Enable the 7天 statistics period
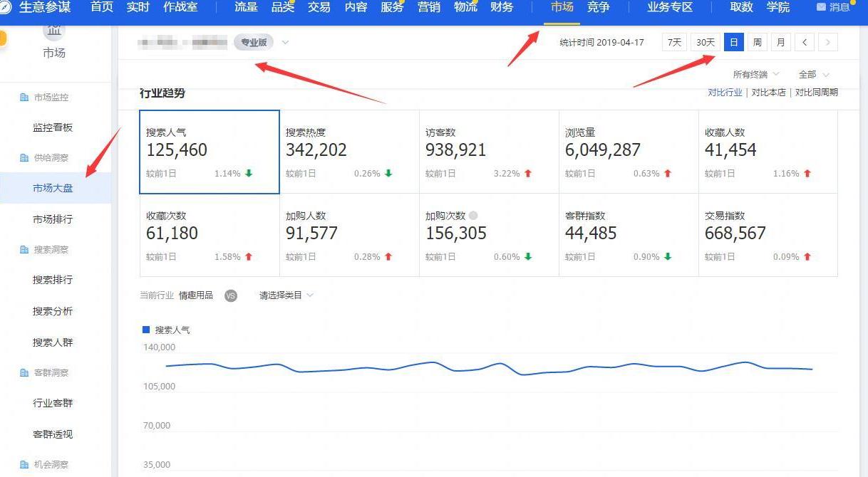The height and width of the screenshot is (477, 868). coord(673,42)
